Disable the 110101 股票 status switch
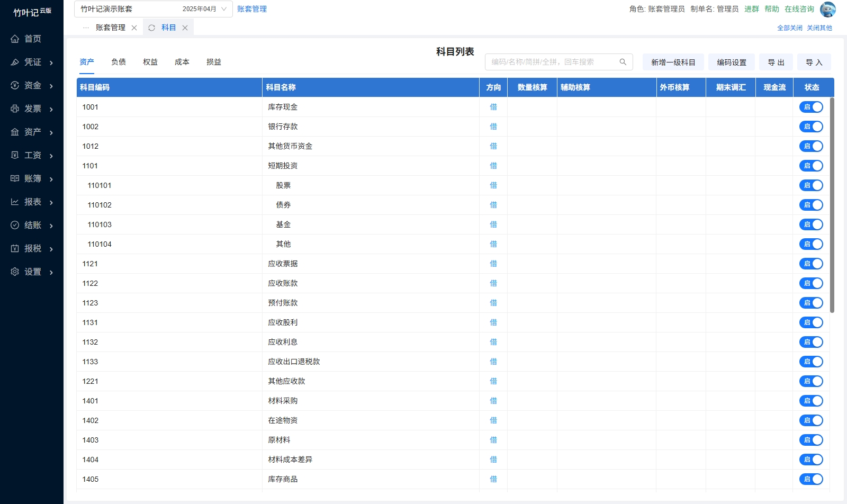Image resolution: width=847 pixels, height=504 pixels. [811, 185]
